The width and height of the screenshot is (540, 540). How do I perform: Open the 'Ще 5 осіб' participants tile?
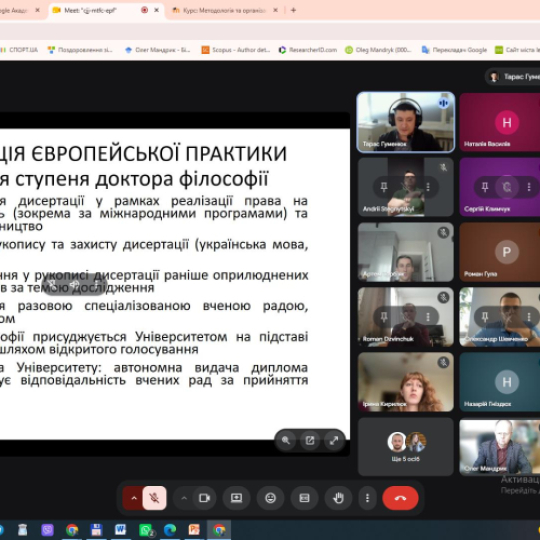coord(406,447)
